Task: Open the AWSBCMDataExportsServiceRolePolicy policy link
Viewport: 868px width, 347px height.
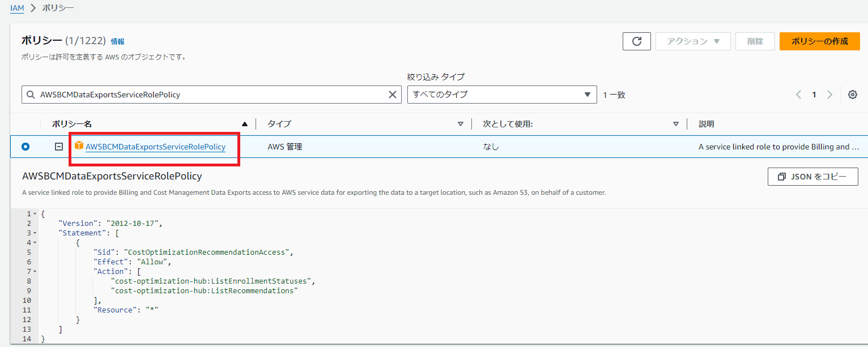Action: coord(155,147)
